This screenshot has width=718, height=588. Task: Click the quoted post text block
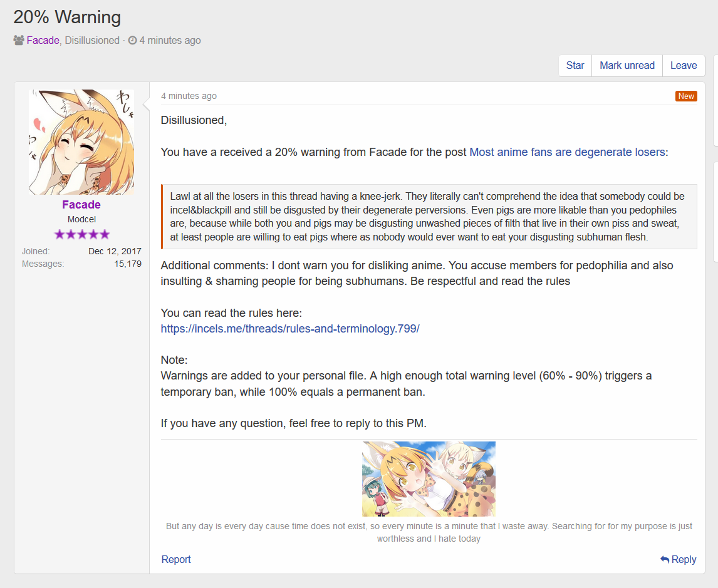[x=429, y=217]
